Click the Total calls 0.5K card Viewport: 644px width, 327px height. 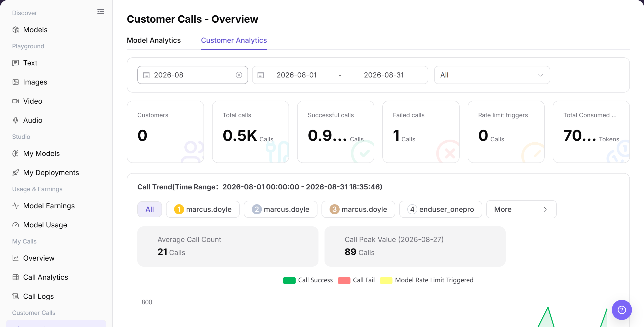(251, 132)
